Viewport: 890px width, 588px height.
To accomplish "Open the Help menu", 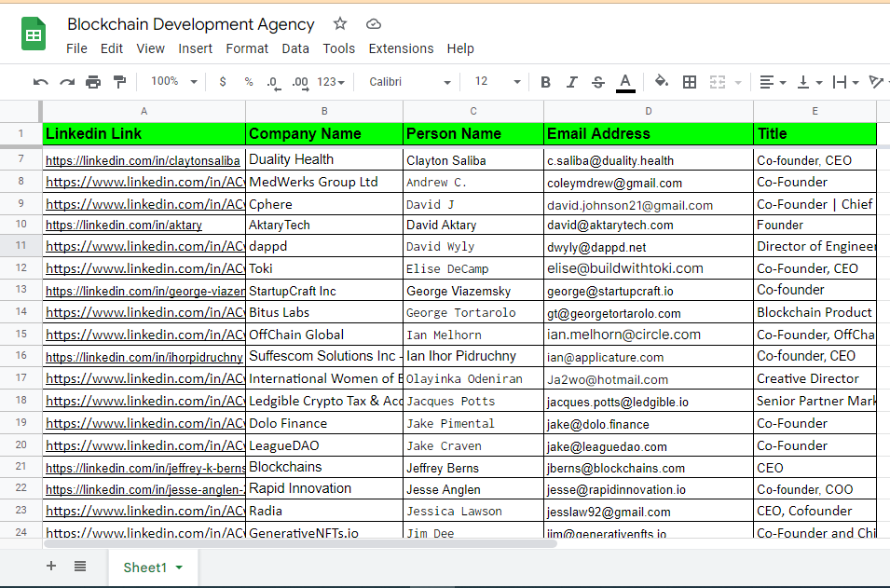I will 460,48.
